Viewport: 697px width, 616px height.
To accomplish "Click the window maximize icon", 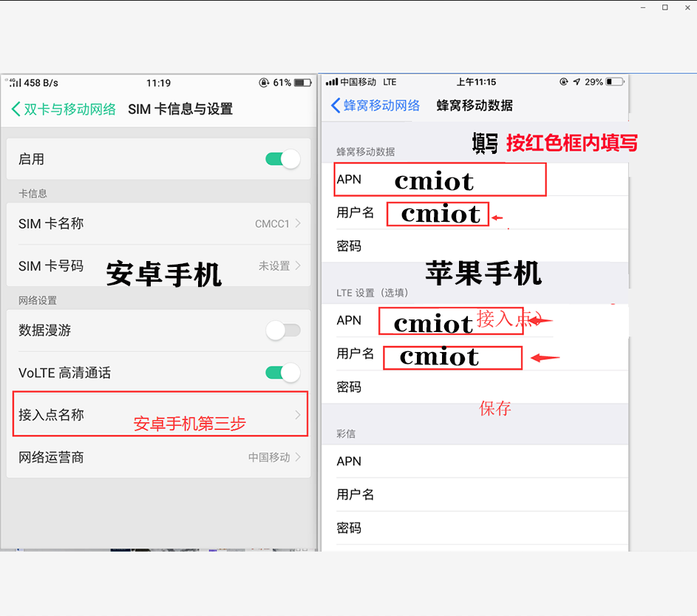I will pos(665,7).
